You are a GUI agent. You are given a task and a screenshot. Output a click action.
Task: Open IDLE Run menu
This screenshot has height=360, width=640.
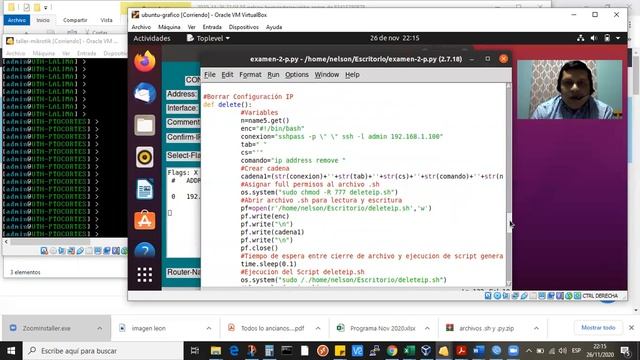pos(273,75)
